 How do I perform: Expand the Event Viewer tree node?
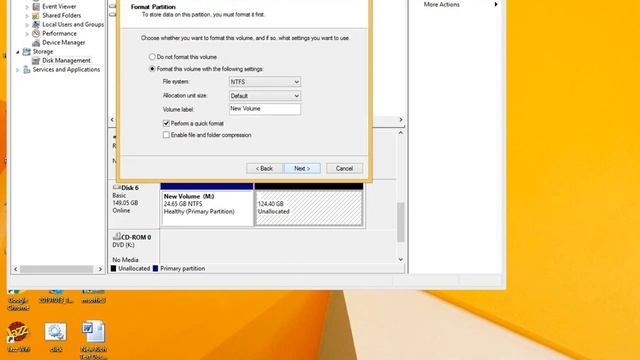point(27,7)
